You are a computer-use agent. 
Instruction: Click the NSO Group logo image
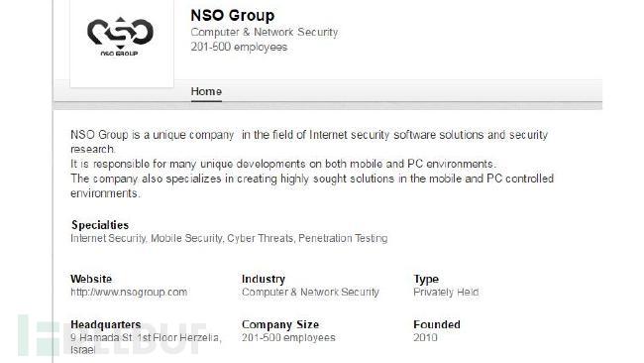point(120,37)
